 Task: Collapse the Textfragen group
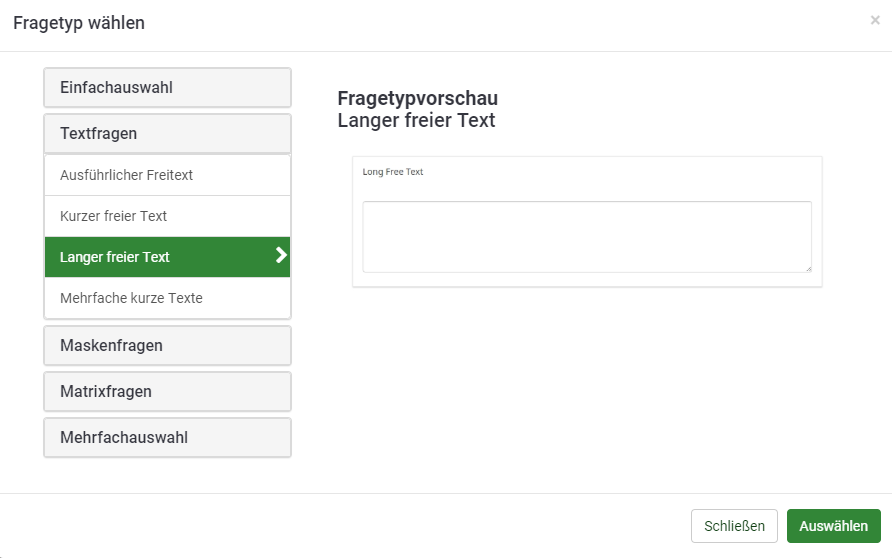pyautogui.click(x=167, y=134)
